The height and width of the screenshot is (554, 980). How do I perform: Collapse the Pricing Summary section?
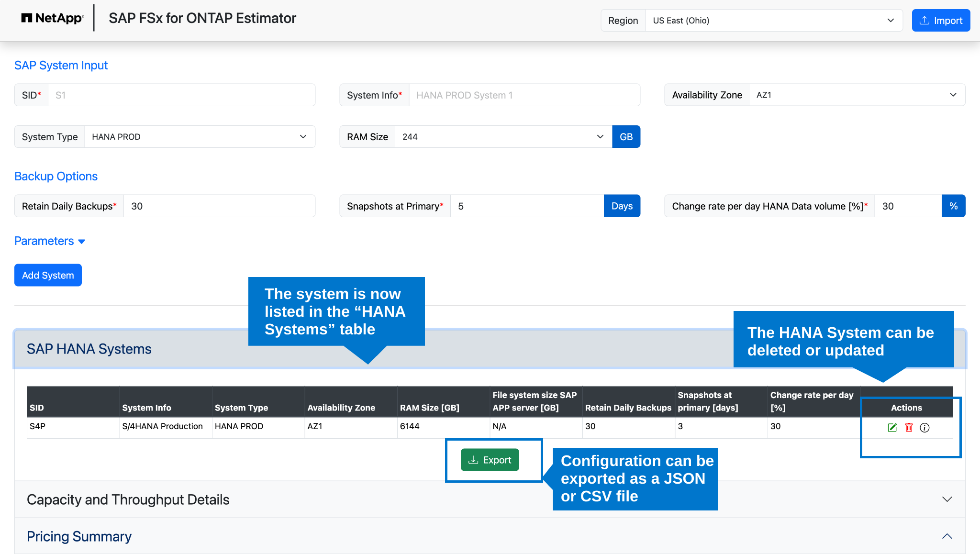tap(490, 536)
